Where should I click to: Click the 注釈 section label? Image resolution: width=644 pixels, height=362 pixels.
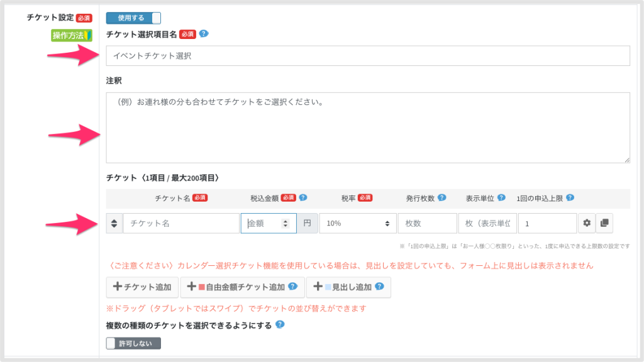point(114,81)
